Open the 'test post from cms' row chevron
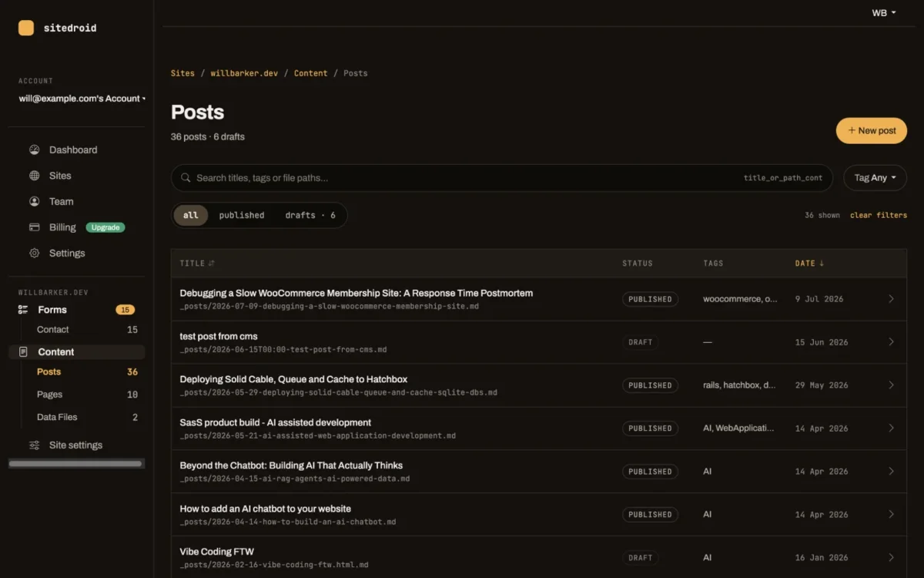This screenshot has height=578, width=924. click(x=891, y=342)
